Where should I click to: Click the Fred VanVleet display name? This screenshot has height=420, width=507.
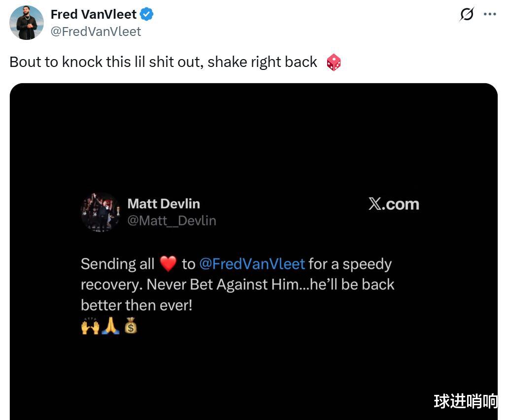pyautogui.click(x=94, y=14)
